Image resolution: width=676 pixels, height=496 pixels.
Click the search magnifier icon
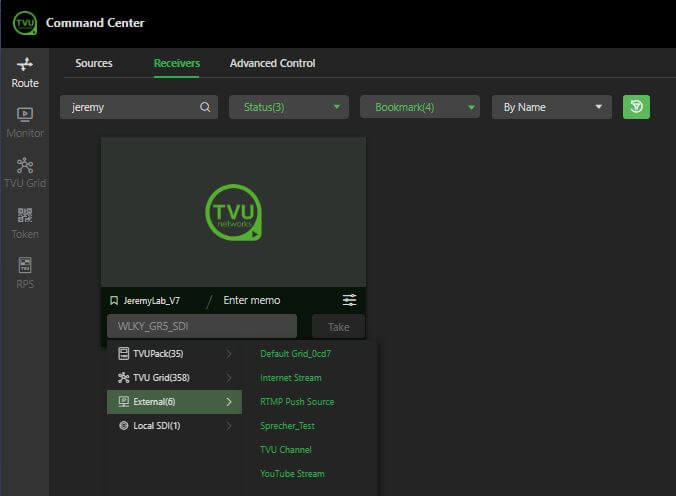pos(205,107)
